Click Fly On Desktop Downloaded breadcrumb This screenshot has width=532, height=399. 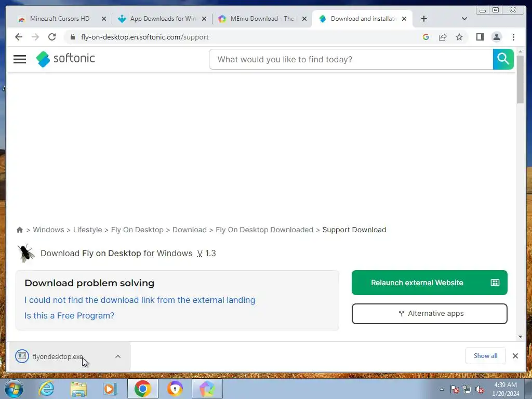(x=264, y=230)
